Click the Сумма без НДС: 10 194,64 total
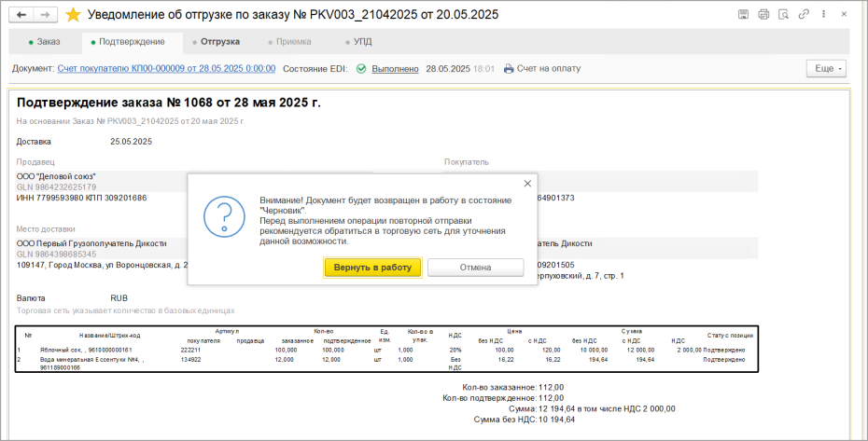868x441 pixels. point(525,420)
